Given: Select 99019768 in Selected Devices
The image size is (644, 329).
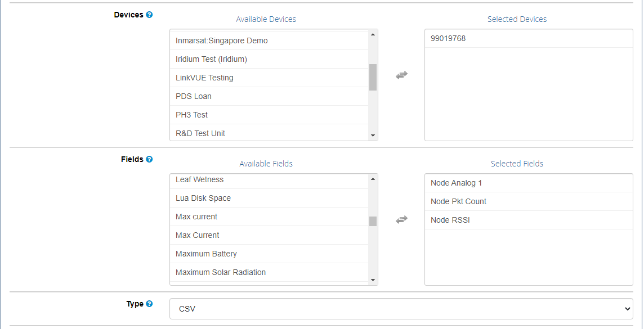Looking at the screenshot, I should tap(529, 39).
